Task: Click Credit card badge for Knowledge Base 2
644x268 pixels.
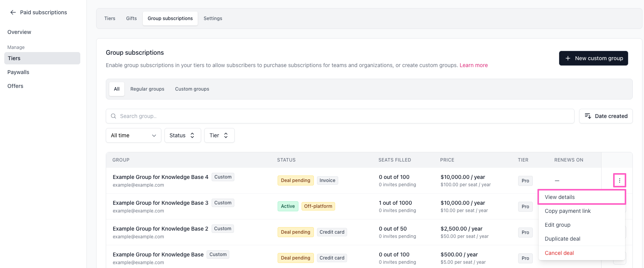Action: click(x=332, y=232)
